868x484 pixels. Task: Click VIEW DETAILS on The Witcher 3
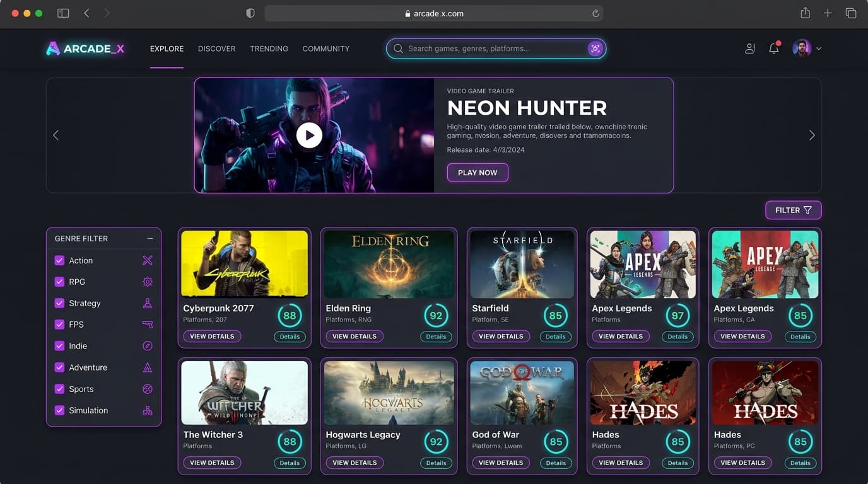pyautogui.click(x=212, y=463)
